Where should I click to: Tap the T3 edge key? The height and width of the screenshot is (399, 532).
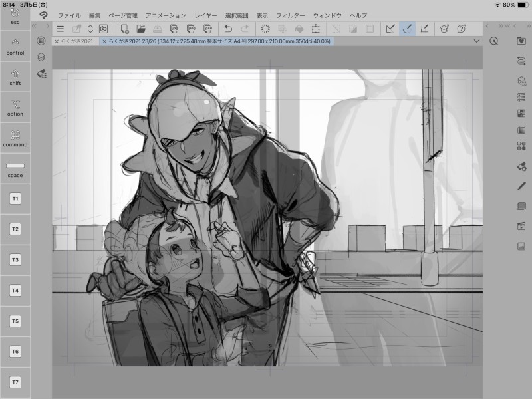(15, 260)
